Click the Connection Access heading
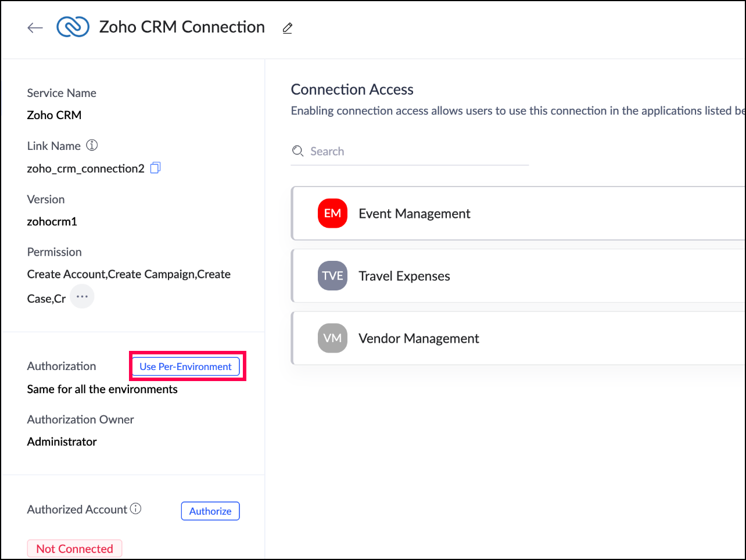The height and width of the screenshot is (560, 746). [x=352, y=89]
